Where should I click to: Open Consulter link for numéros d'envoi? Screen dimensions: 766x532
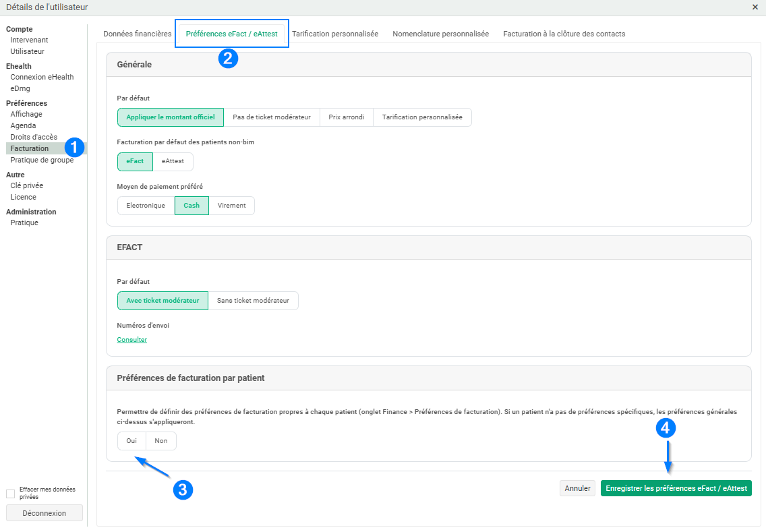(132, 340)
